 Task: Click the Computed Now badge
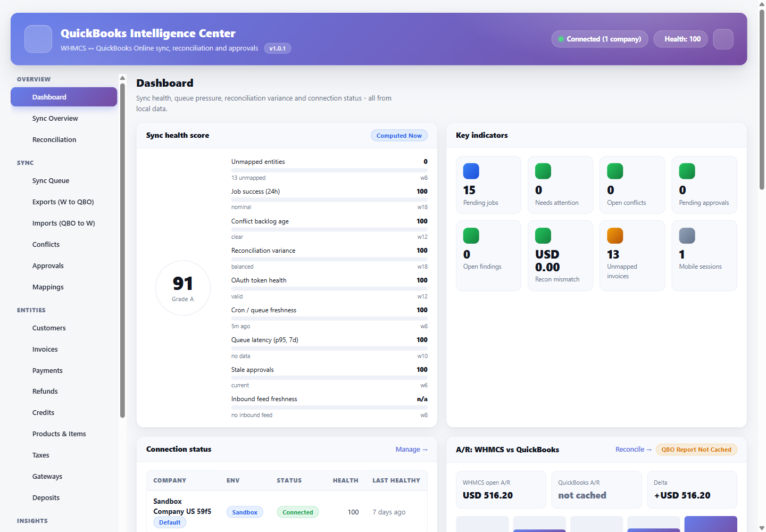coord(399,136)
